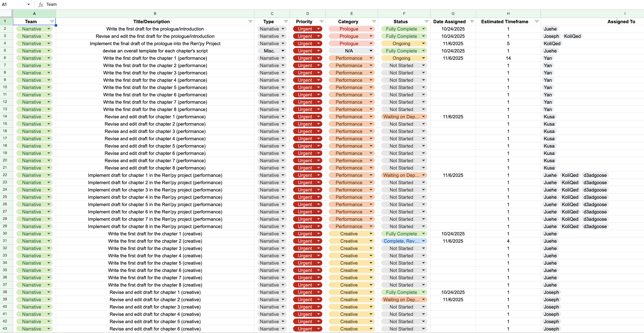This screenshot has width=644, height=333.
Task: Select column F header
Action: pos(404,14)
